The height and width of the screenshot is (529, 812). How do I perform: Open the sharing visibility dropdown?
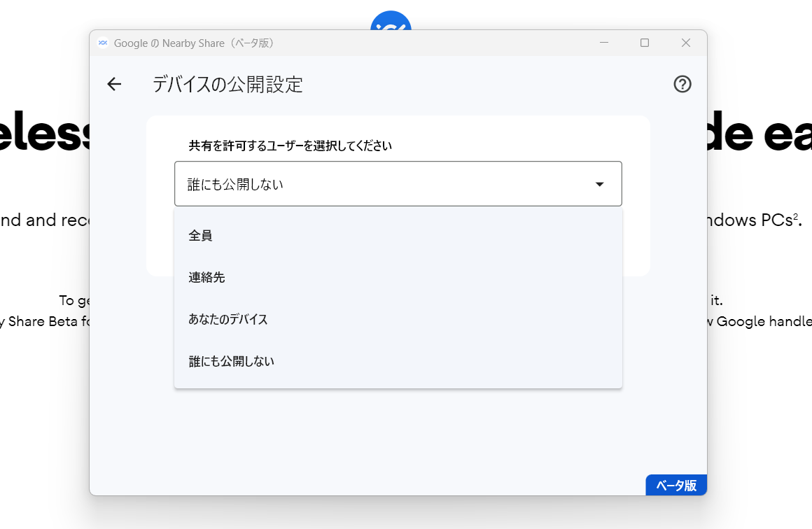click(x=398, y=183)
